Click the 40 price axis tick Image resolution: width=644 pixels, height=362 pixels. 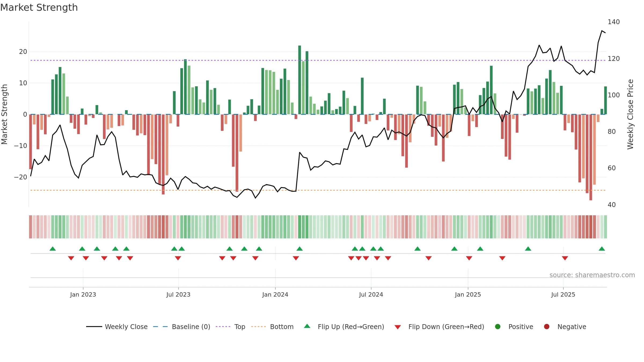point(612,205)
